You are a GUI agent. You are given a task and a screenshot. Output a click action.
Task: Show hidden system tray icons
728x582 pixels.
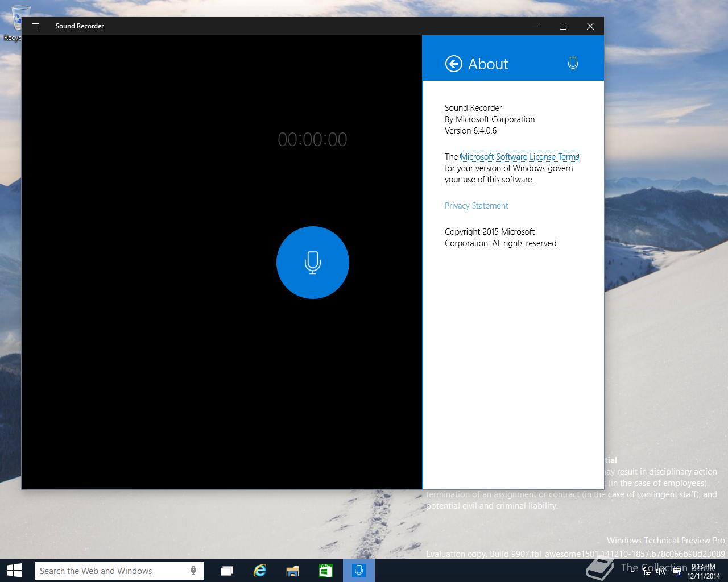click(632, 571)
